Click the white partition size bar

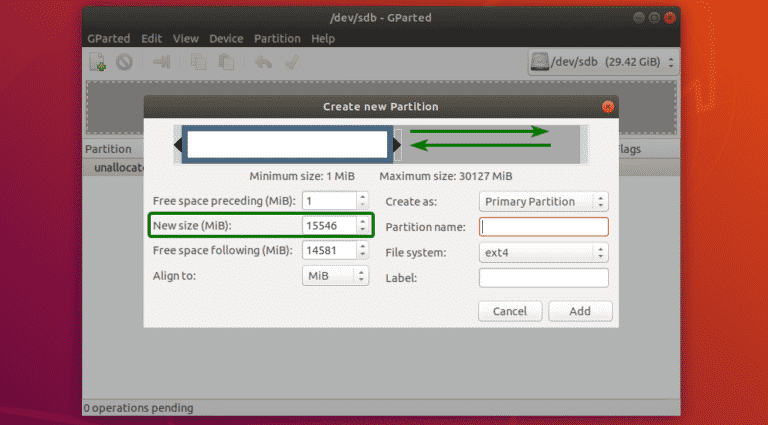click(x=288, y=144)
